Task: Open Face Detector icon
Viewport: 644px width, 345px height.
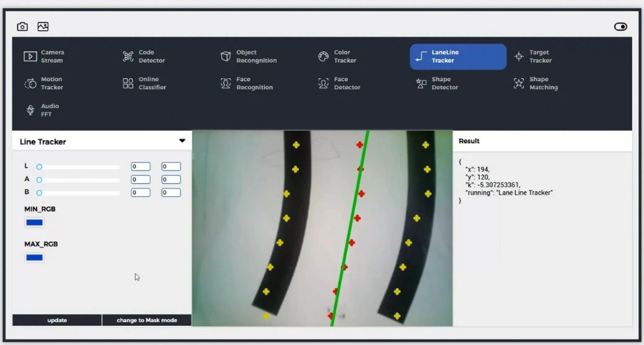Action: (323, 83)
